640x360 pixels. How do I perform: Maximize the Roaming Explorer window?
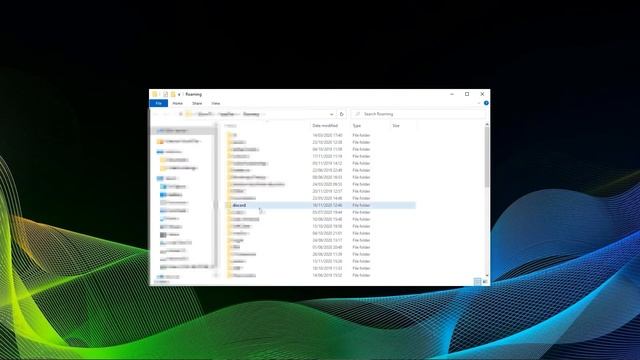pos(467,94)
